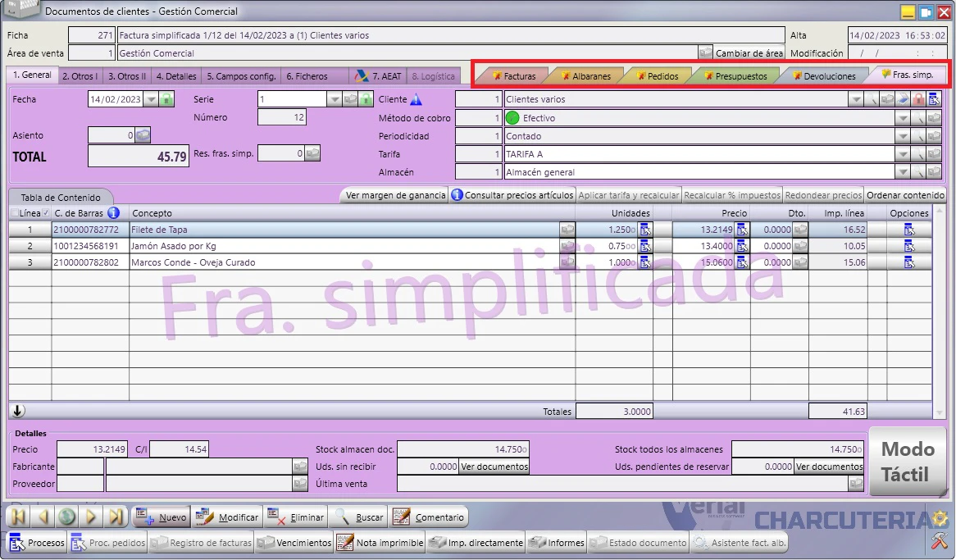Click the green lock icon next to Fecha

(166, 99)
